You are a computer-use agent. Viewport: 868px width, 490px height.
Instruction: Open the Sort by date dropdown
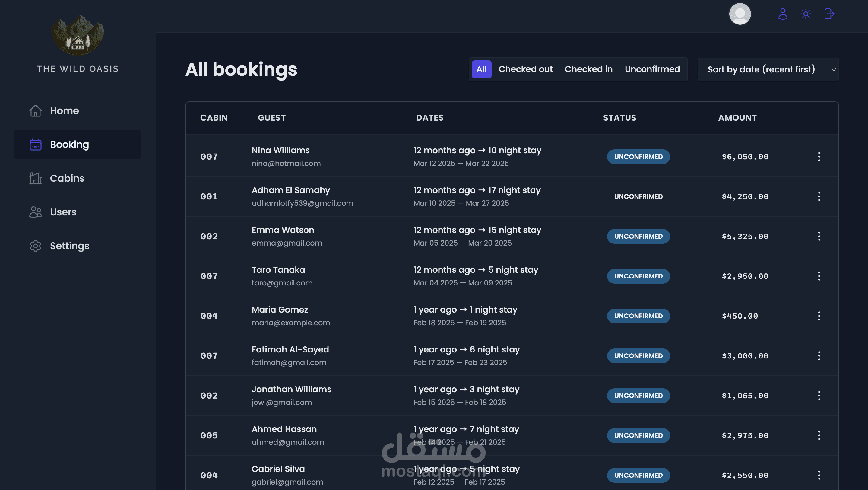768,69
